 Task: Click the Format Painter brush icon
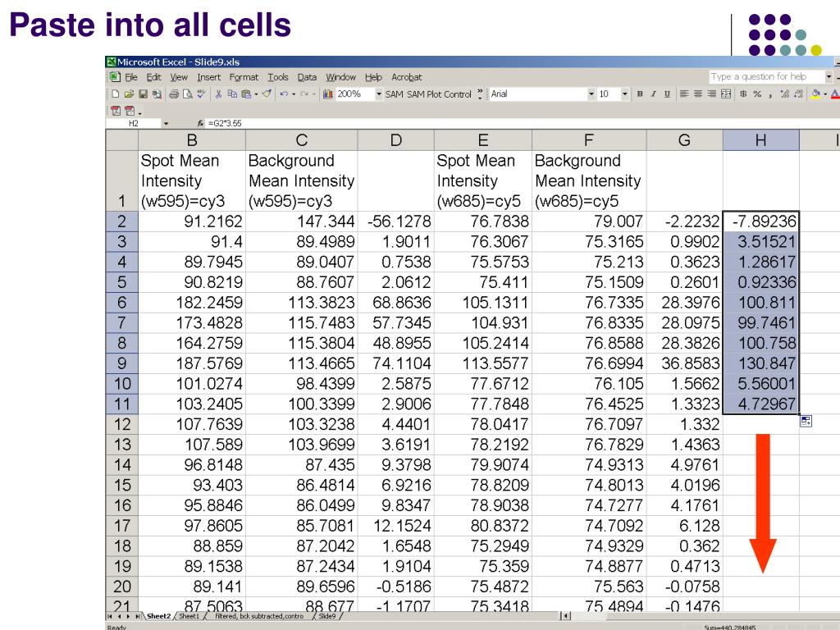pos(267,94)
